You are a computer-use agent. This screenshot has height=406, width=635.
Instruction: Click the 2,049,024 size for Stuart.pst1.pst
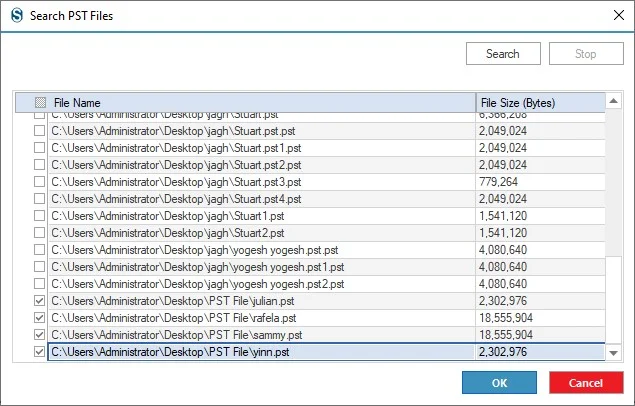tap(541, 148)
